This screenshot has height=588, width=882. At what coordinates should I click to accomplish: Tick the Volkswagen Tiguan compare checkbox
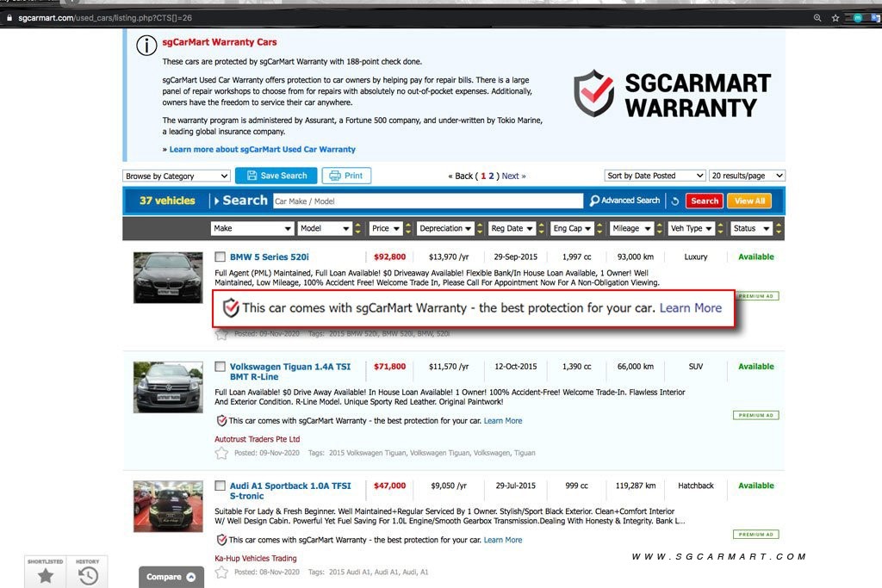pos(220,367)
